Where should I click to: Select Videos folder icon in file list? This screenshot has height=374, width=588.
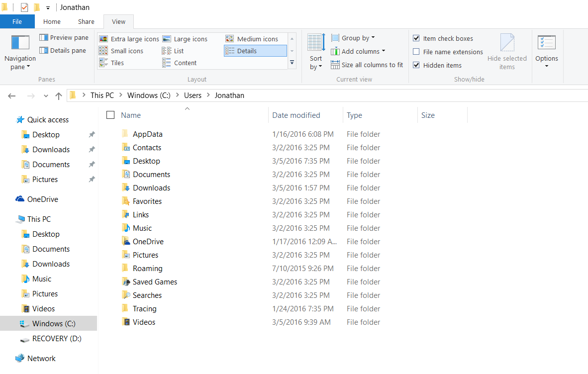(126, 322)
